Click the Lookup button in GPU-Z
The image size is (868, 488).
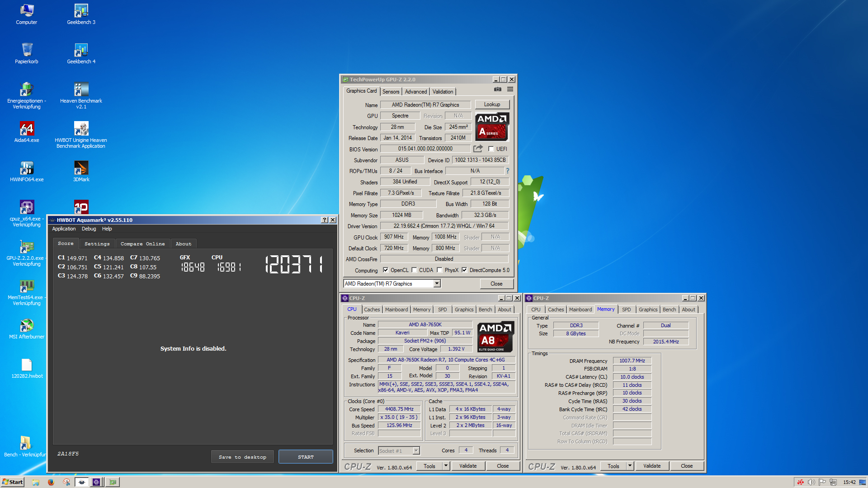click(x=492, y=104)
